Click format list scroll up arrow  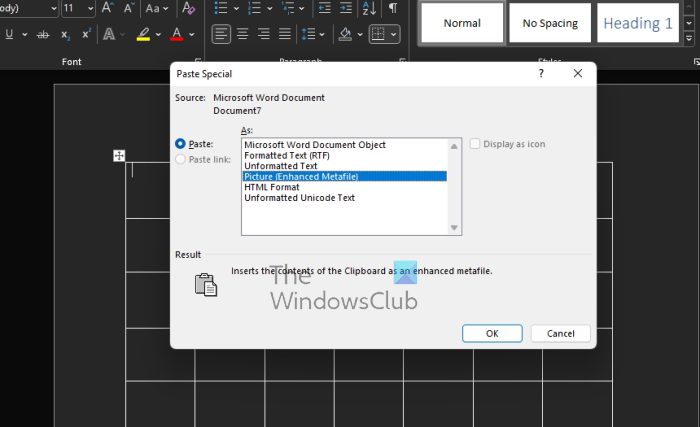[x=454, y=146]
